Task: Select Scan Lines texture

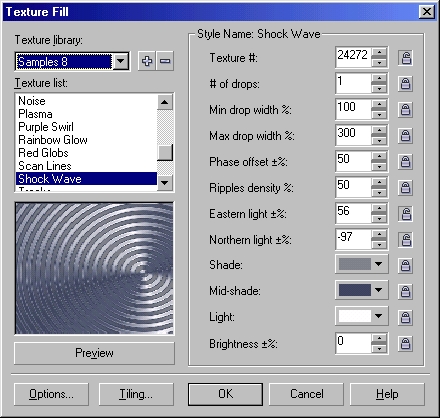Action: point(86,166)
